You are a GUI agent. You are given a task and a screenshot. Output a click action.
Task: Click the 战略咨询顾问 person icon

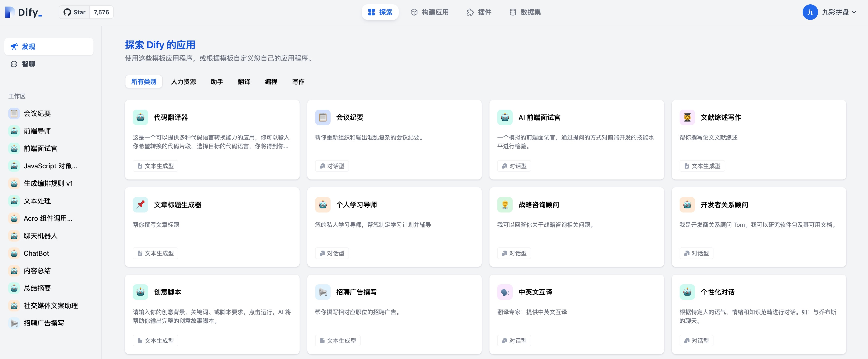[x=505, y=204]
